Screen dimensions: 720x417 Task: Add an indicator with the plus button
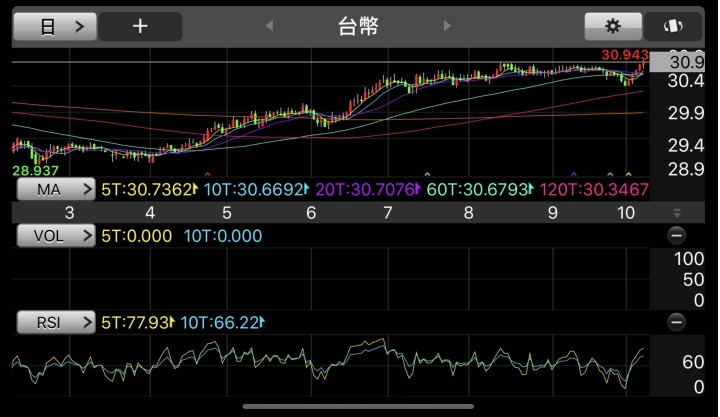pos(140,26)
